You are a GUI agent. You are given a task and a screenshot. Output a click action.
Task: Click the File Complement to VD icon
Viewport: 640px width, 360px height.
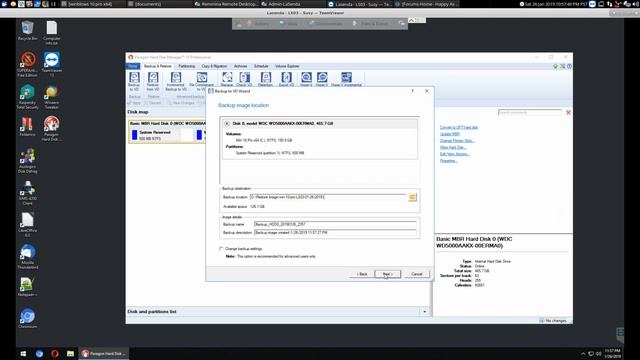click(x=202, y=81)
